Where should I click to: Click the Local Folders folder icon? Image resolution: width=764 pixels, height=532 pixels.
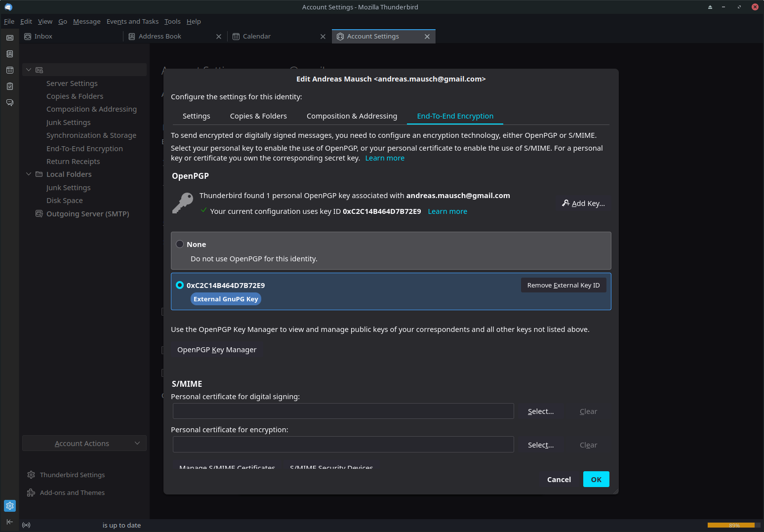coord(39,174)
